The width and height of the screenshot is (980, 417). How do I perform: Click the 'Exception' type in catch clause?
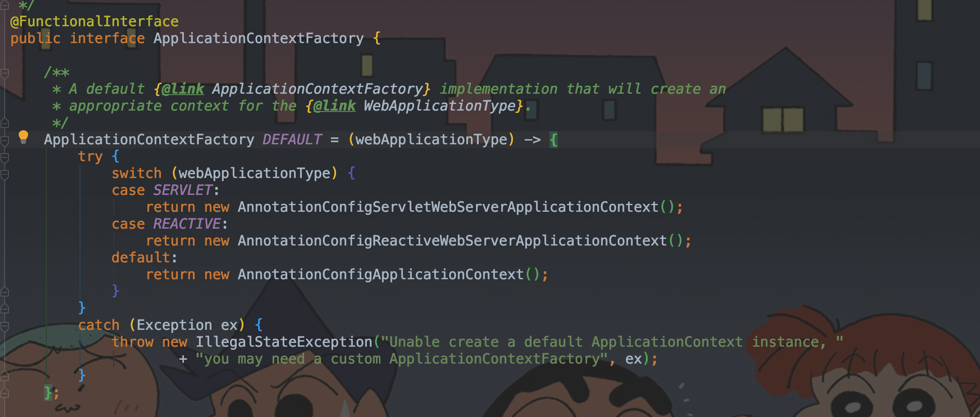coord(174,325)
